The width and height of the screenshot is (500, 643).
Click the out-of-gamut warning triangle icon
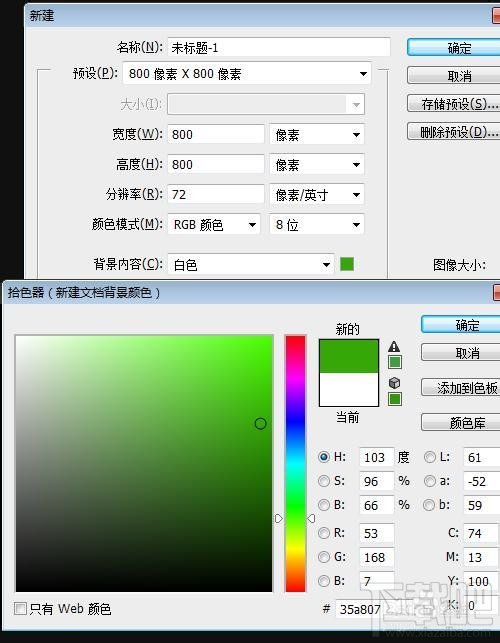point(394,347)
